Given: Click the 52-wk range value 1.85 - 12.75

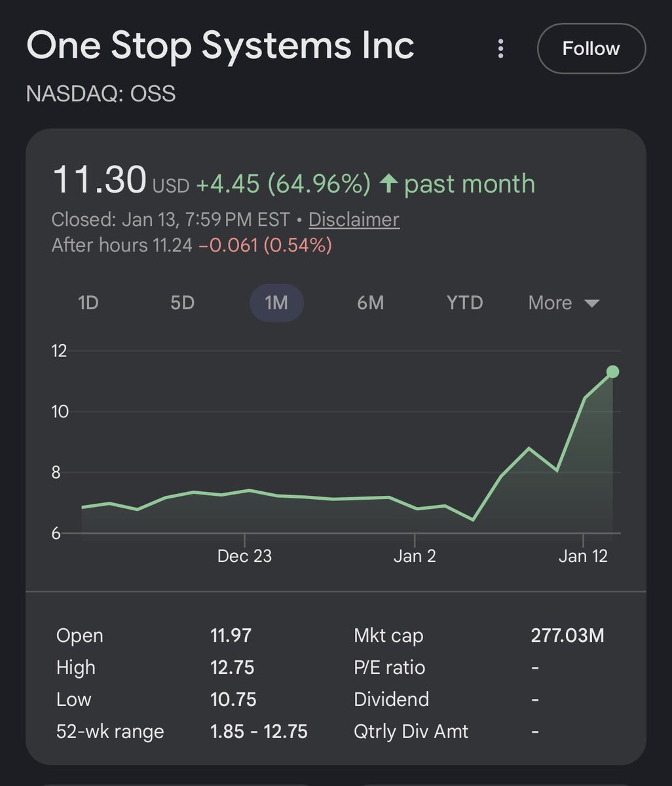Looking at the screenshot, I should point(259,731).
